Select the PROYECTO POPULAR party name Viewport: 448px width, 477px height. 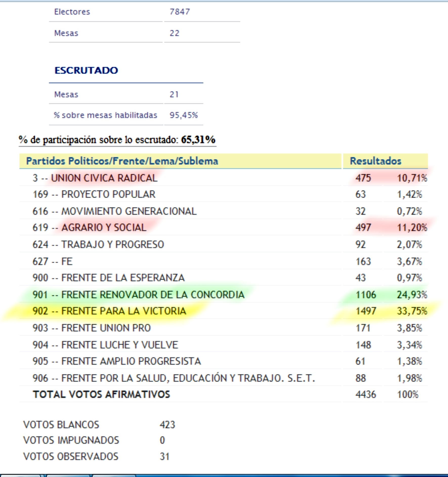[108, 194]
